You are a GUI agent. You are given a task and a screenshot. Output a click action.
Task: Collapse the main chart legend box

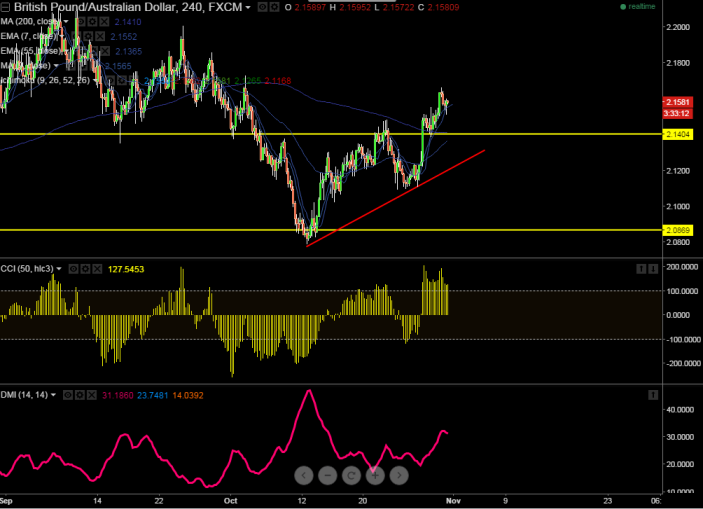pyautogui.click(x=5, y=8)
